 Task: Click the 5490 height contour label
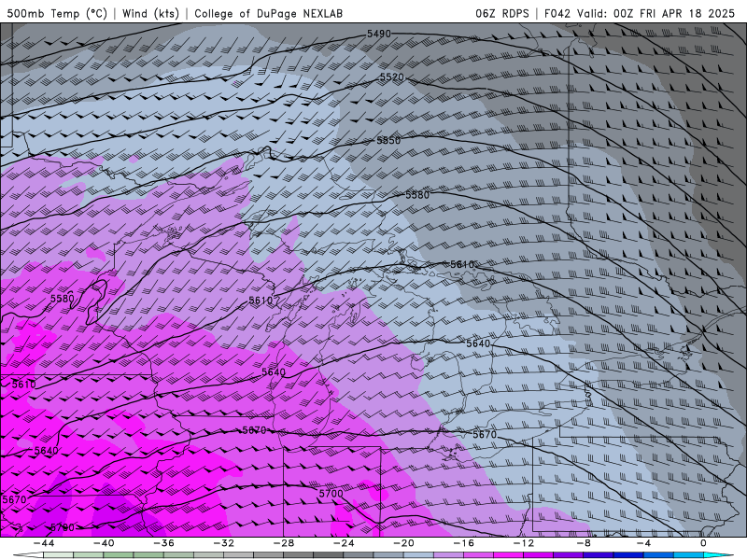point(379,34)
